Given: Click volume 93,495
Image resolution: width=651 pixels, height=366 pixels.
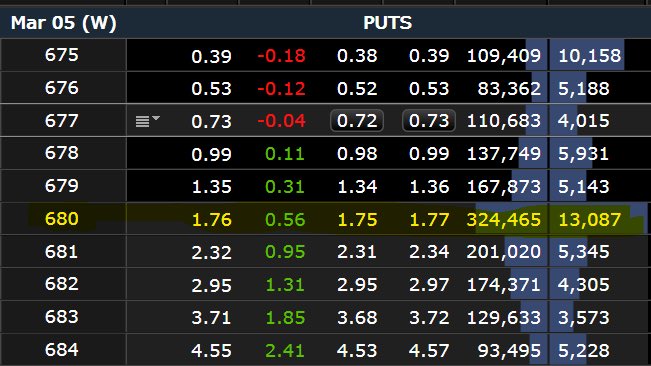Looking at the screenshot, I should click(x=509, y=351).
